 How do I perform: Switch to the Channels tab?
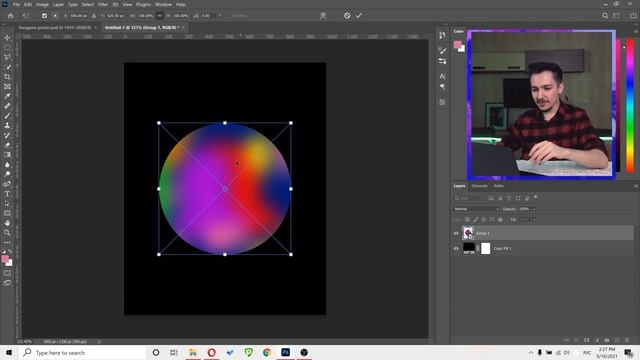(479, 186)
